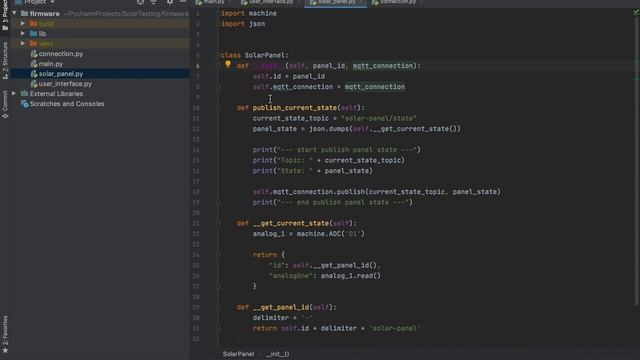Expand the build folder

coord(23,24)
